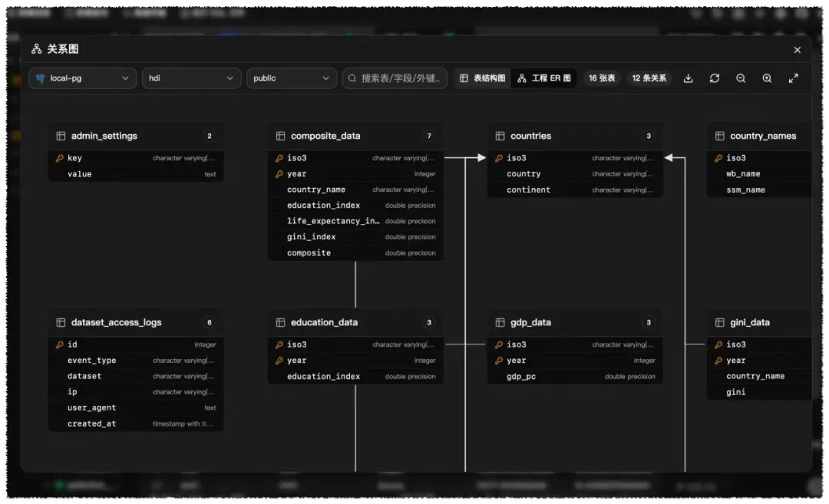Close the 关系图 dialog

tap(798, 50)
